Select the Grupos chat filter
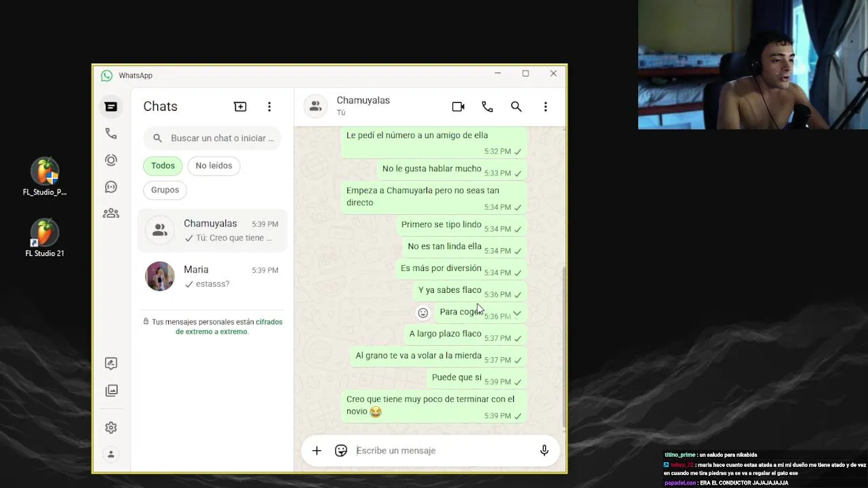868x488 pixels. click(165, 190)
